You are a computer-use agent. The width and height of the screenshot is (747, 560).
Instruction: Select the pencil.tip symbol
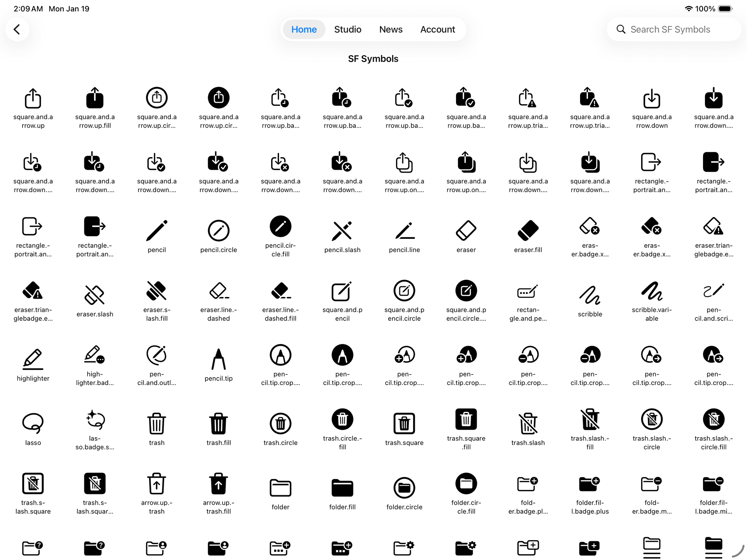pos(218,359)
